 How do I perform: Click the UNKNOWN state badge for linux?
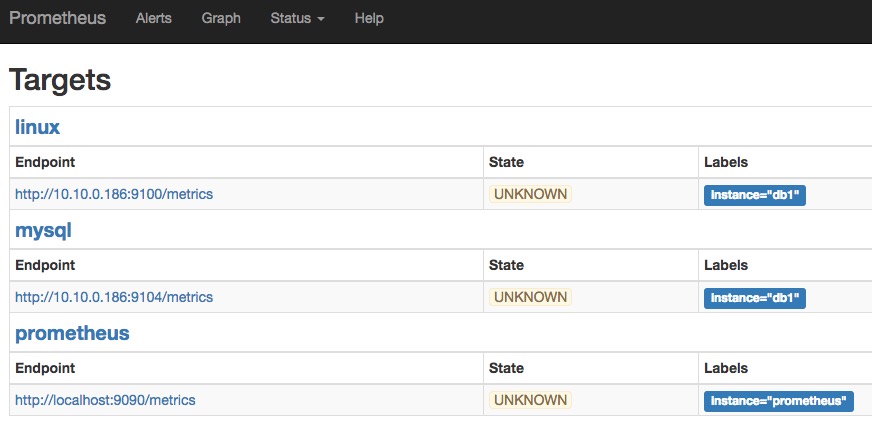pos(530,194)
